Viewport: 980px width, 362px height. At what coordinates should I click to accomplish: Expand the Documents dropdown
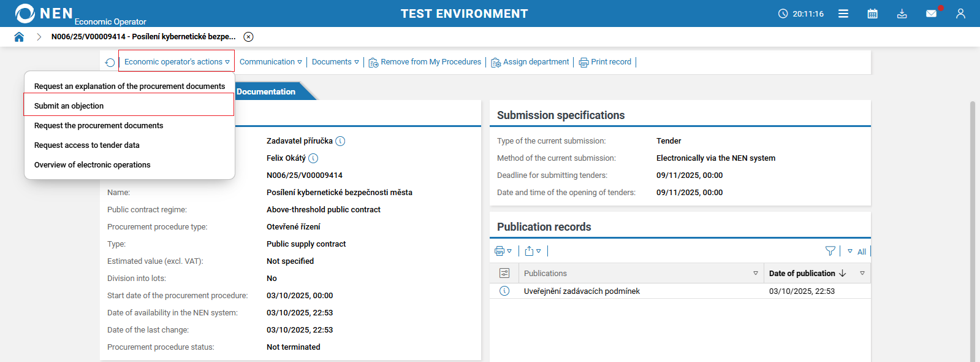pyautogui.click(x=335, y=62)
